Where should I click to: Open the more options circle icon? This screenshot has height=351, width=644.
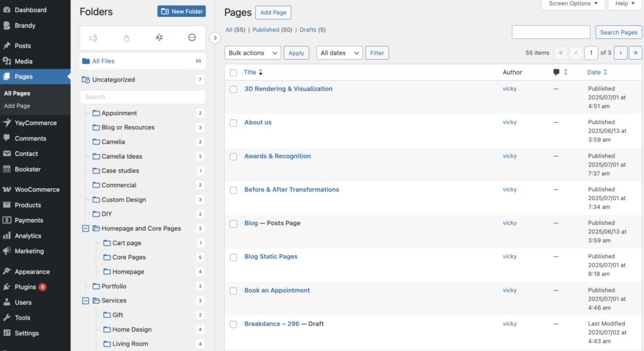pos(192,37)
